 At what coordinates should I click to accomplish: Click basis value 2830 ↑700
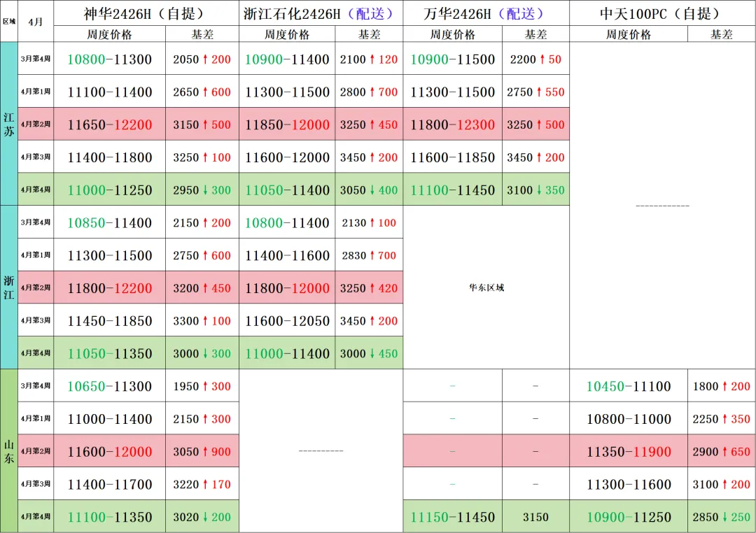369,255
